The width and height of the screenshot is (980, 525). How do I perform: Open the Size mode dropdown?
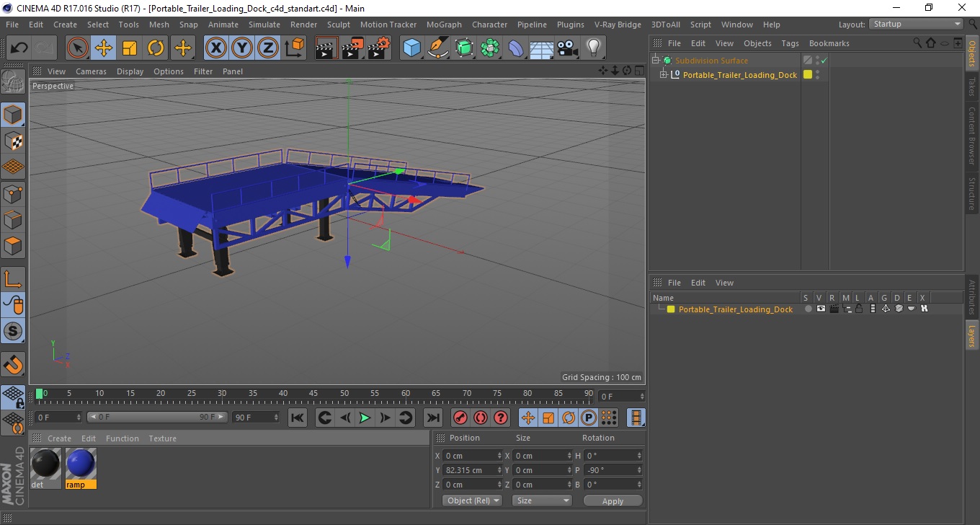(x=542, y=500)
